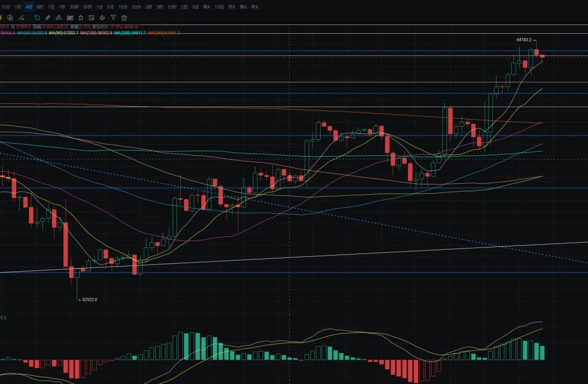Click the magnet snap tool icon
Viewport: 588px width, 384px height.
pos(102,18)
